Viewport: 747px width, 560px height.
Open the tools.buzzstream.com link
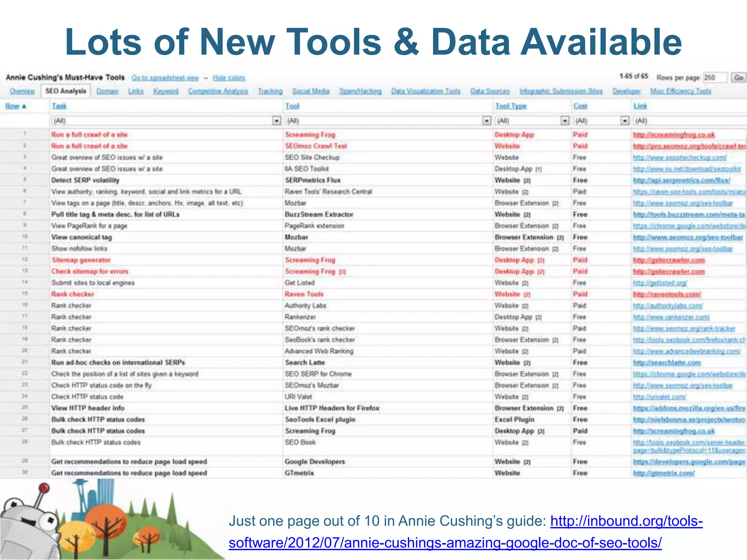689,215
